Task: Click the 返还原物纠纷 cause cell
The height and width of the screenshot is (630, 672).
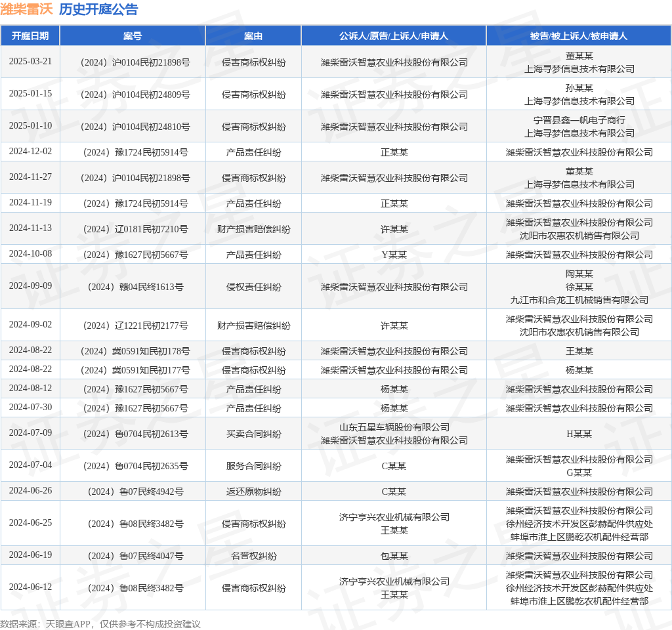Action: [254, 492]
